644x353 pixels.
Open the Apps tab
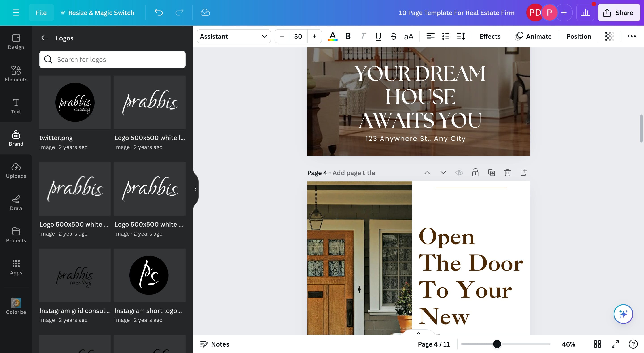tap(16, 267)
